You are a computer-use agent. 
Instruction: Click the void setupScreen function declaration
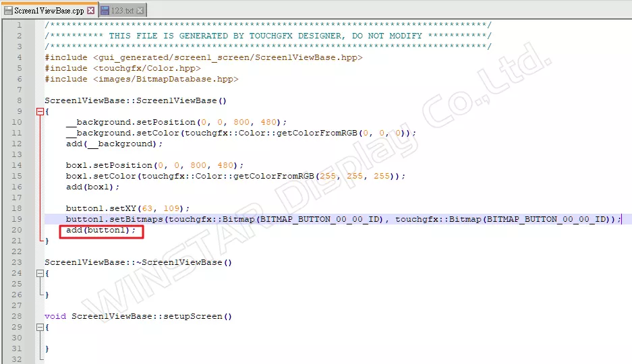click(138, 317)
